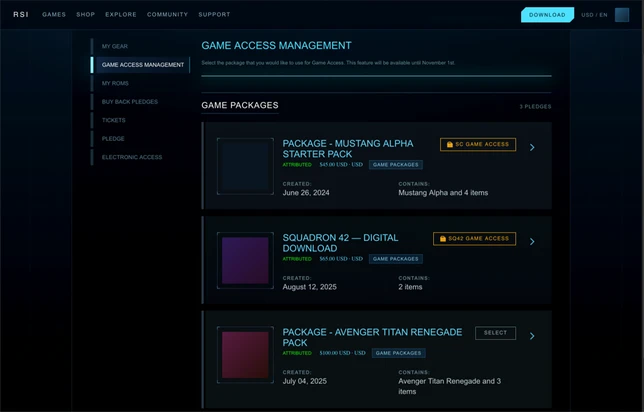Viewport: 644px width, 412px height.
Task: Expand Mustang Alpha Starter Pack chevron
Action: tap(532, 147)
